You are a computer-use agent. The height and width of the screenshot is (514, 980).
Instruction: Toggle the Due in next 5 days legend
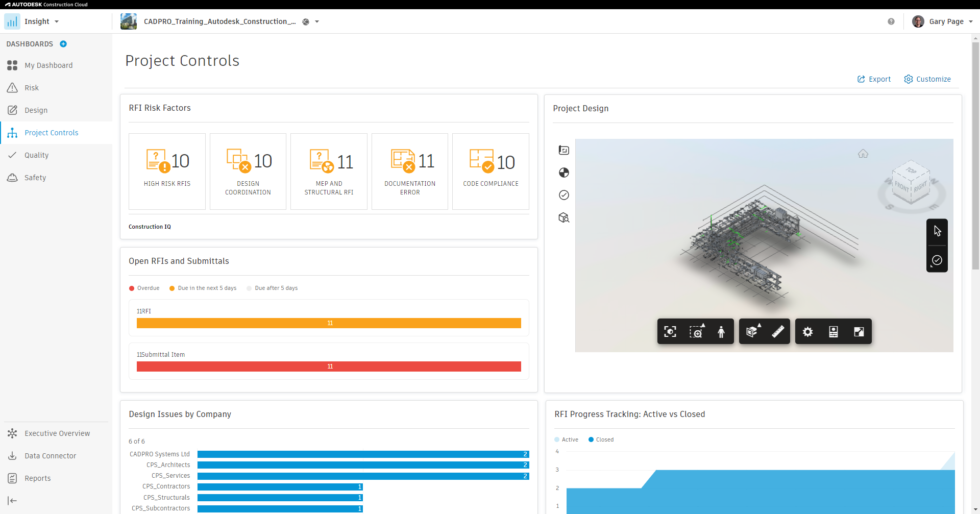[x=203, y=288]
